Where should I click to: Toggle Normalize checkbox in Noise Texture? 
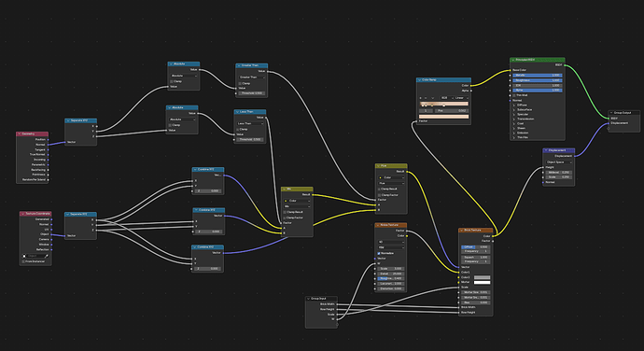coord(379,253)
